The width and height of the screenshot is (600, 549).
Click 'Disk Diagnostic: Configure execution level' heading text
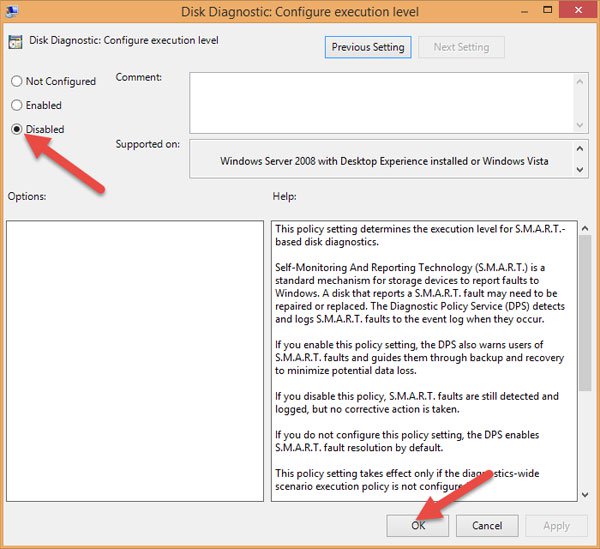(124, 40)
